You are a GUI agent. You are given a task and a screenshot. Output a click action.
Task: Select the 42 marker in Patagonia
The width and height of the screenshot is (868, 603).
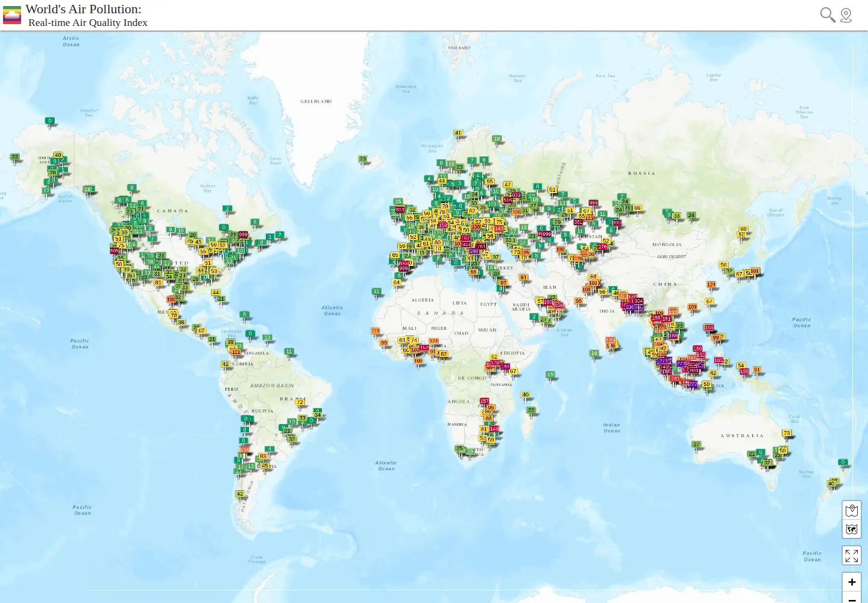click(x=240, y=494)
